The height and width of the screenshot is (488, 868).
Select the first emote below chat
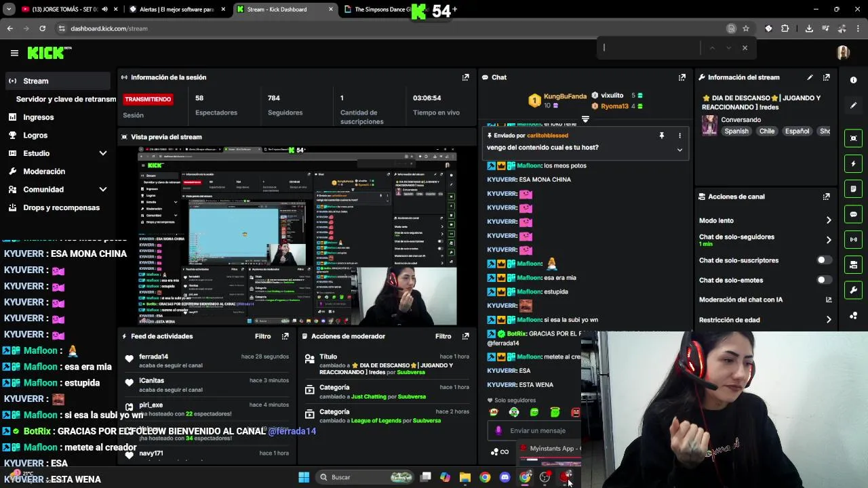[494, 412]
